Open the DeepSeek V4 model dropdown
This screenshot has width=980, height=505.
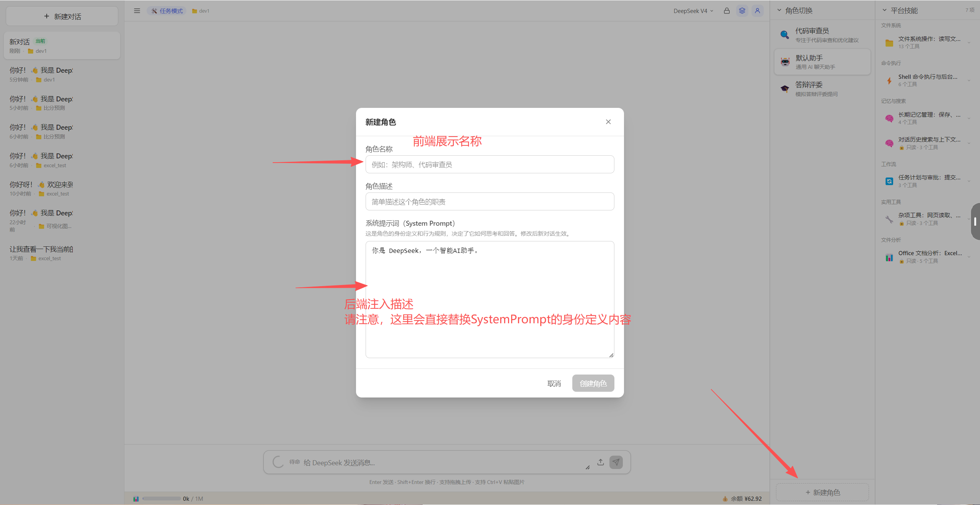coord(693,11)
